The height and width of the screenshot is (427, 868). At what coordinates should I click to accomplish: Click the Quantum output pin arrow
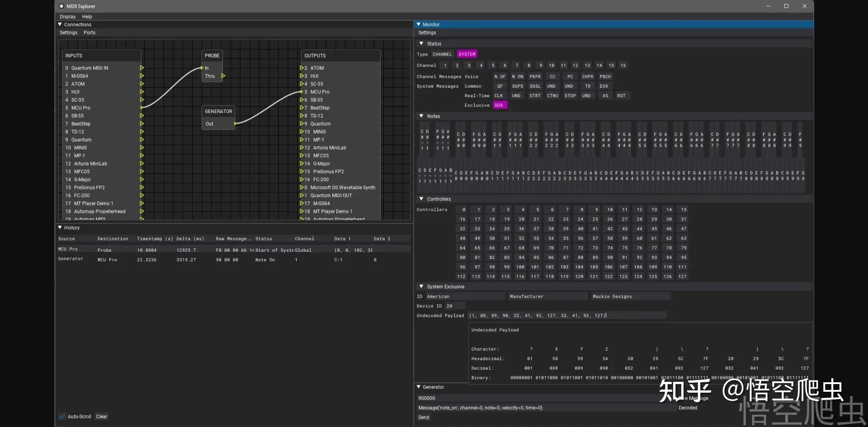pos(302,123)
